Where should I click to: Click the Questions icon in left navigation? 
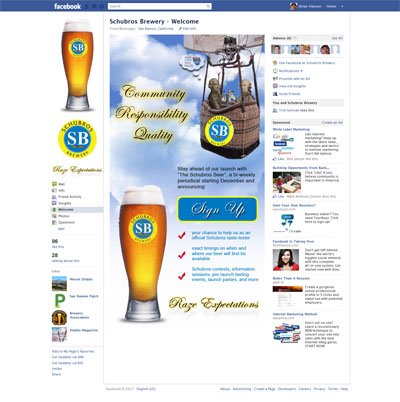pyautogui.click(x=54, y=222)
